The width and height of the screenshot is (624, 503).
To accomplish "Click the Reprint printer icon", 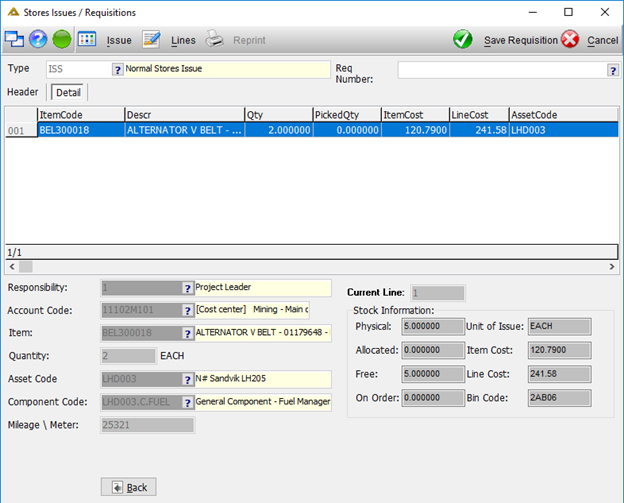I will [214, 39].
